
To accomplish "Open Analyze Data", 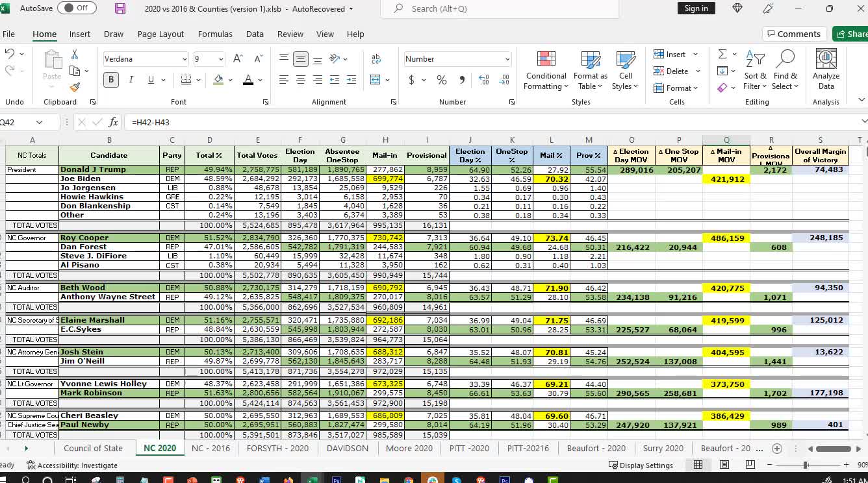I will [x=826, y=70].
